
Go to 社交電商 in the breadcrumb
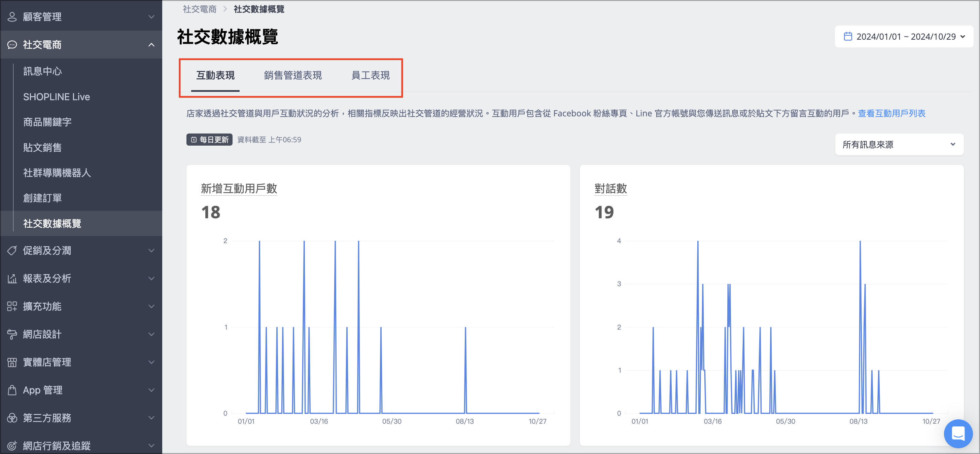[x=199, y=9]
